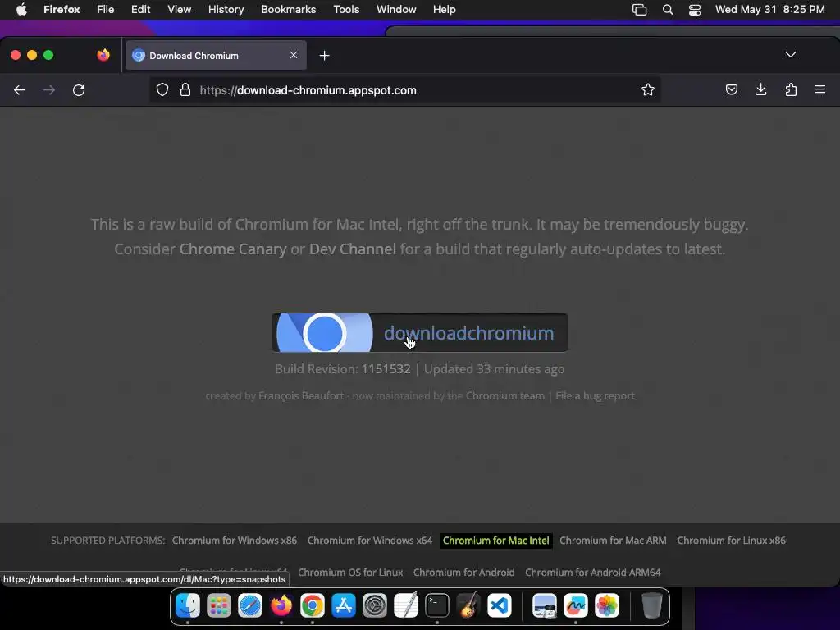Open Launchpad from the Dock
This screenshot has width=840, height=630.
click(x=219, y=606)
